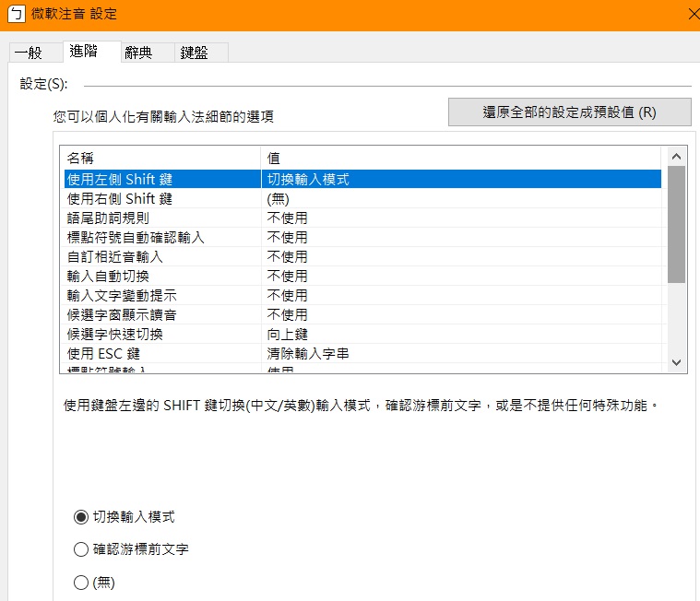The image size is (700, 601).
Task: Click the 名稱 column header
Action: point(162,158)
